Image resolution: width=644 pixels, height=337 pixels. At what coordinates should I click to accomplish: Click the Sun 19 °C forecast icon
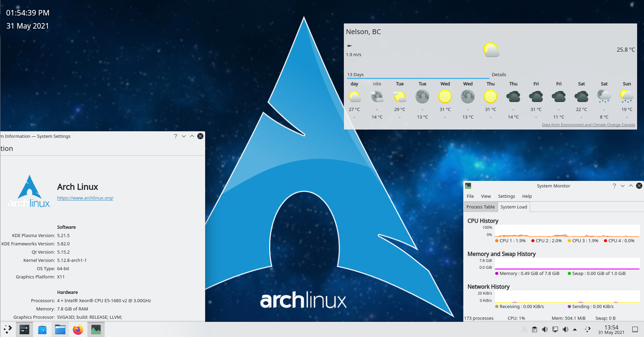(627, 96)
